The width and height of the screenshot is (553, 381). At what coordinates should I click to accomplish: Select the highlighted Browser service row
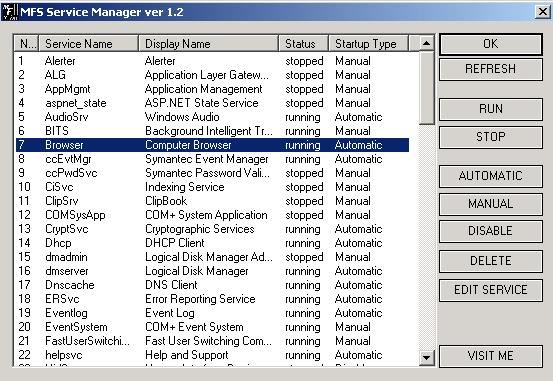click(212, 145)
